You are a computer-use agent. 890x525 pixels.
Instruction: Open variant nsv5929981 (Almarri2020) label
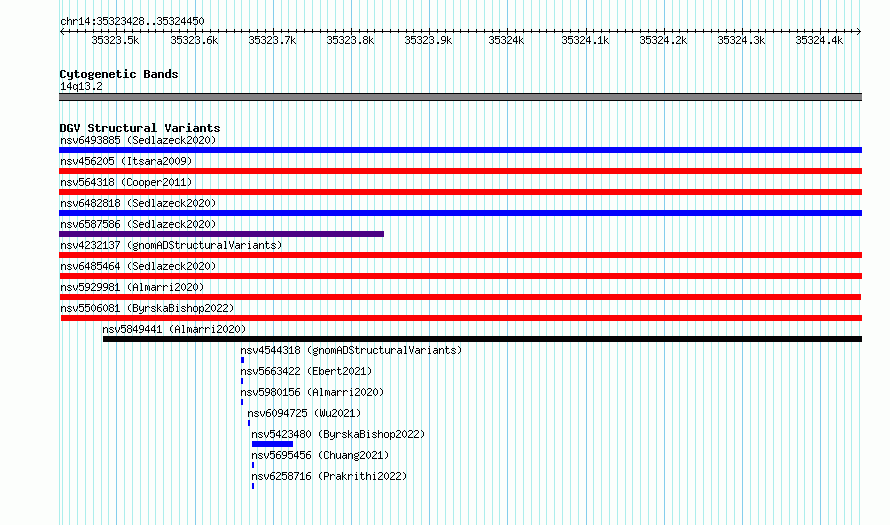[132, 287]
